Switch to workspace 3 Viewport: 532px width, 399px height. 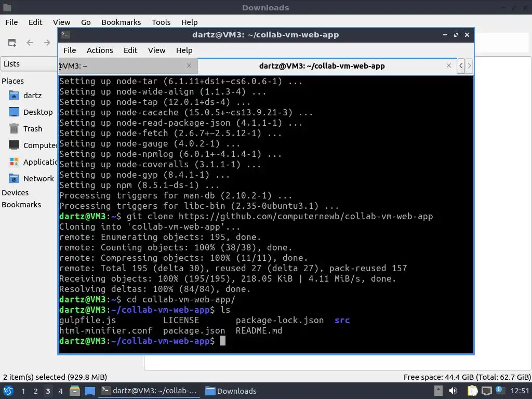click(48, 391)
